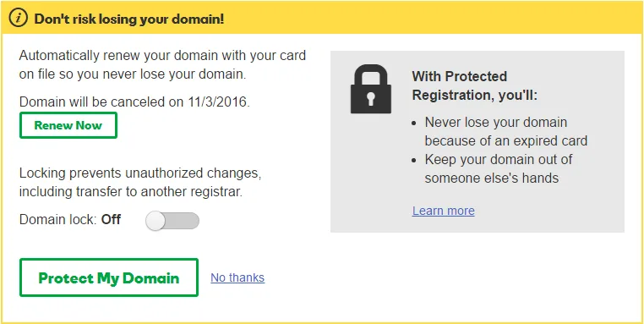This screenshot has height=324, width=644.
Task: Click the gray track of the Domain lock slider
Action: (x=183, y=221)
